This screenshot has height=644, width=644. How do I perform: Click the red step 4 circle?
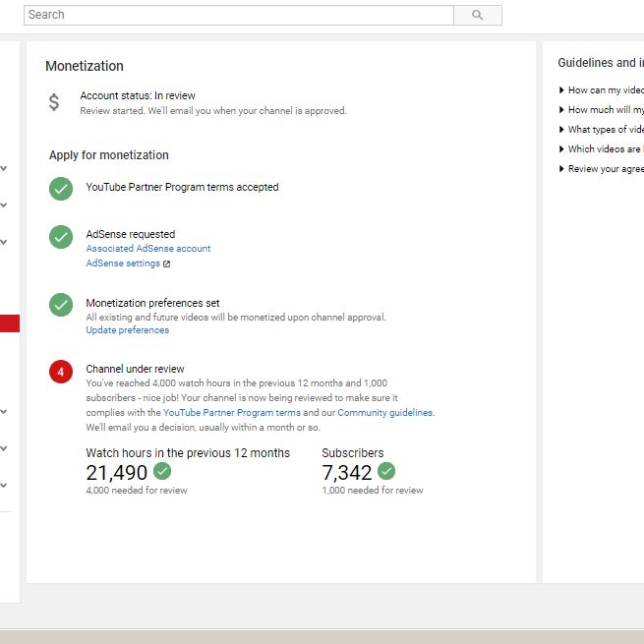point(61,372)
